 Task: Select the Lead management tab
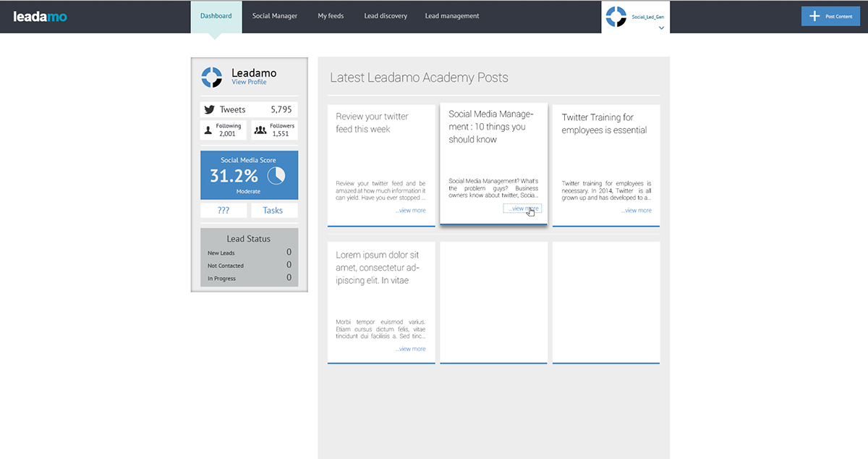pyautogui.click(x=452, y=16)
